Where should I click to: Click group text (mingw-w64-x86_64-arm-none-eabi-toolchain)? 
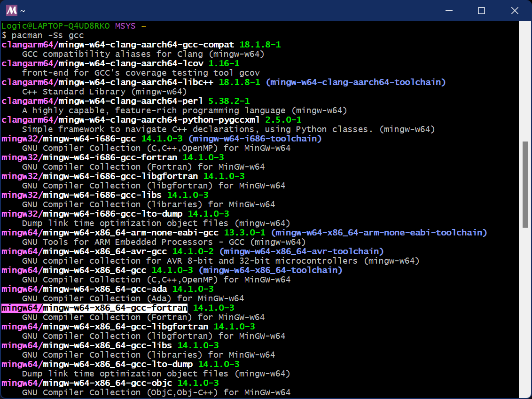coord(379,233)
